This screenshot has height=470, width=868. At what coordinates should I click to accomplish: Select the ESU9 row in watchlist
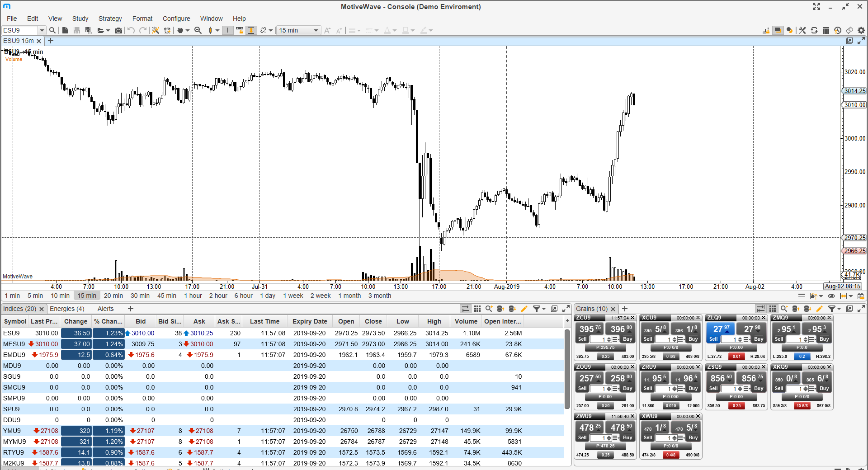click(283, 333)
